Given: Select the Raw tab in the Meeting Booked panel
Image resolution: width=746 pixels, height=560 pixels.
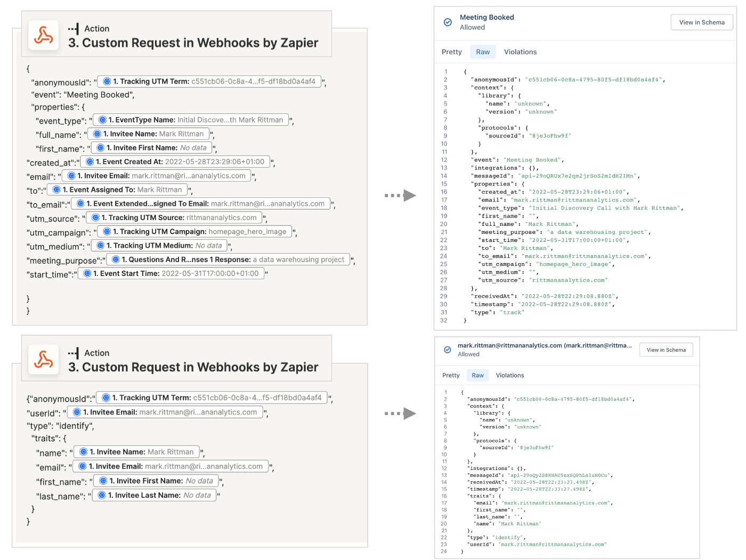Looking at the screenshot, I should pos(483,52).
